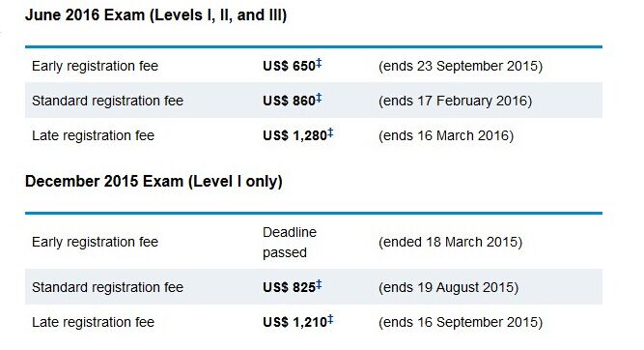The width and height of the screenshot is (644, 350).
Task: Click the 'ended 18 March 2015' date
Action: (x=451, y=242)
